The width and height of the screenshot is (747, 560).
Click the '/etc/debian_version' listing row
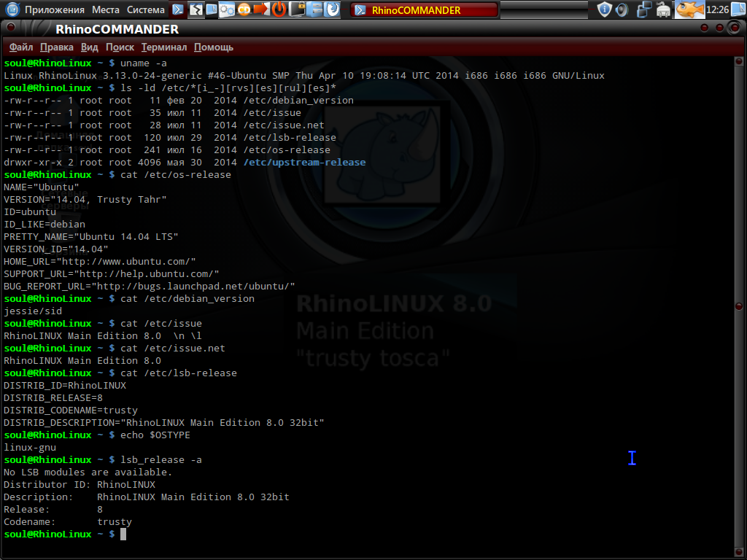pos(179,101)
